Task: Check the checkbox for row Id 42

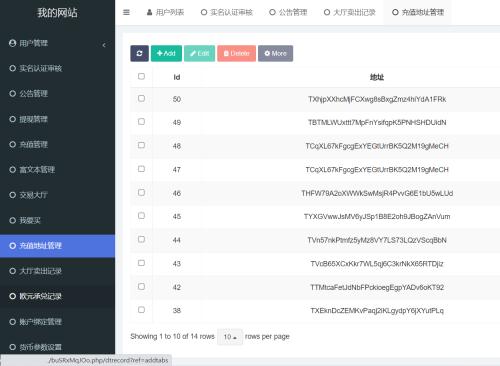Action: pyautogui.click(x=141, y=287)
